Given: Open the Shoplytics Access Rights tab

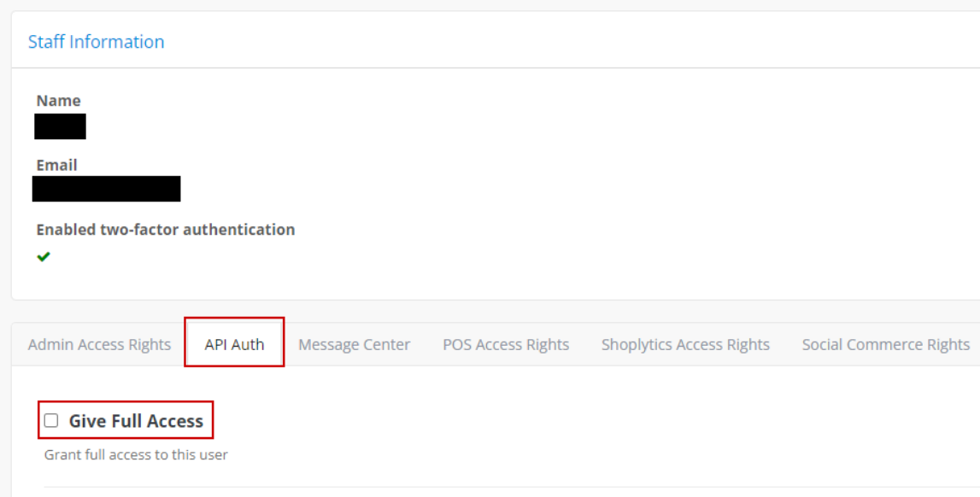Looking at the screenshot, I should pyautogui.click(x=685, y=345).
